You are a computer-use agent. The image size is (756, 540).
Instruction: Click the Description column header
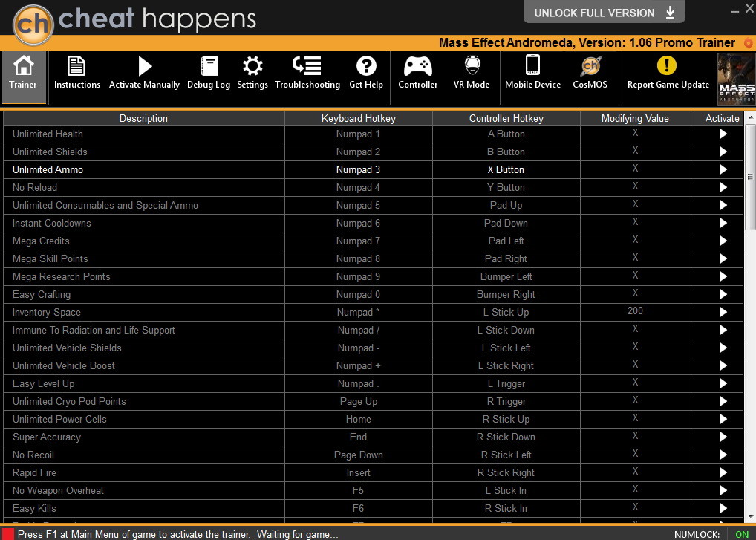tap(143, 119)
